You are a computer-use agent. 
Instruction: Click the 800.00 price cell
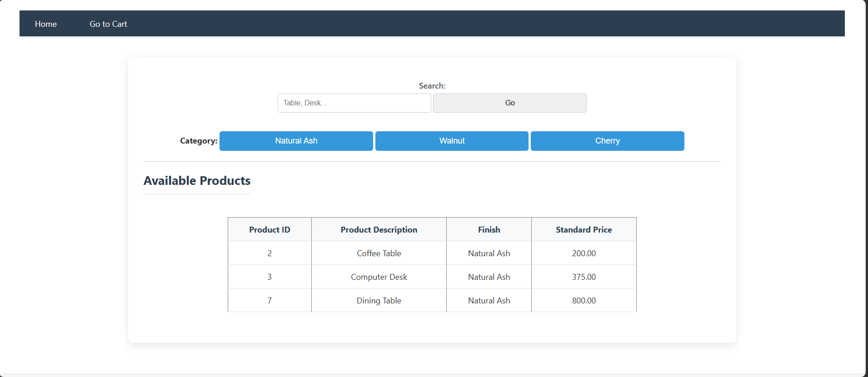(x=584, y=300)
